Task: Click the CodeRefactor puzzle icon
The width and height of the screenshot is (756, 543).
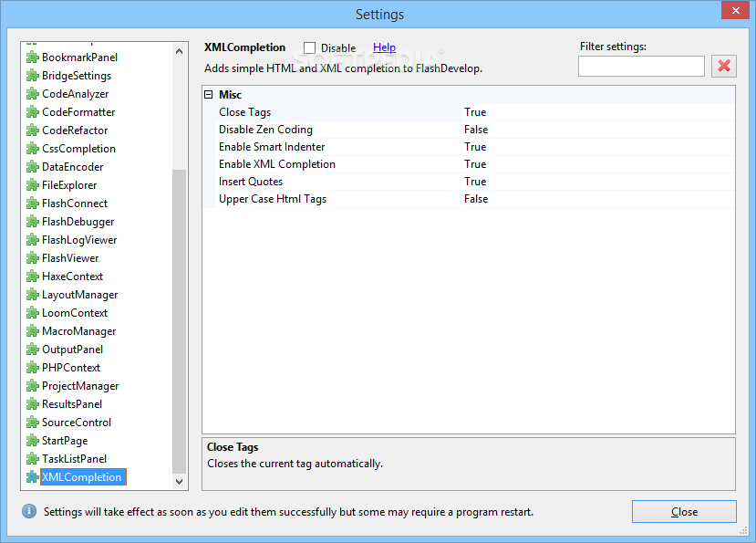Action: (x=32, y=131)
